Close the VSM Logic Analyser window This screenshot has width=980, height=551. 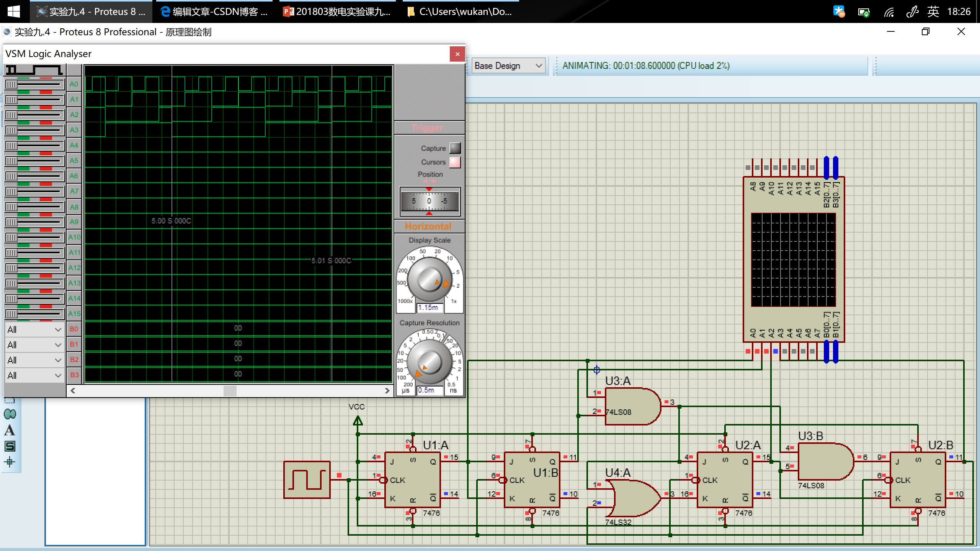coord(457,54)
